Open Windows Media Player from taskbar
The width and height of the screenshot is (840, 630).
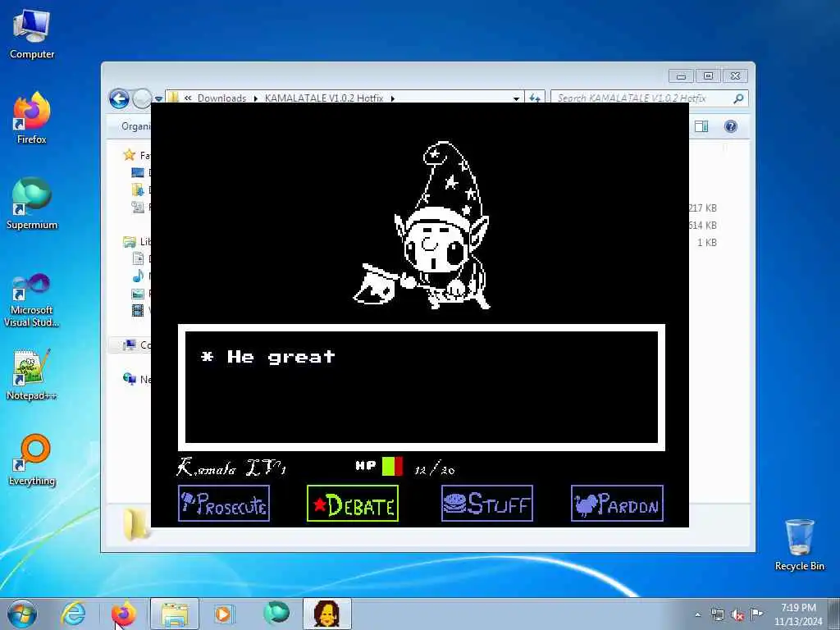tap(224, 614)
